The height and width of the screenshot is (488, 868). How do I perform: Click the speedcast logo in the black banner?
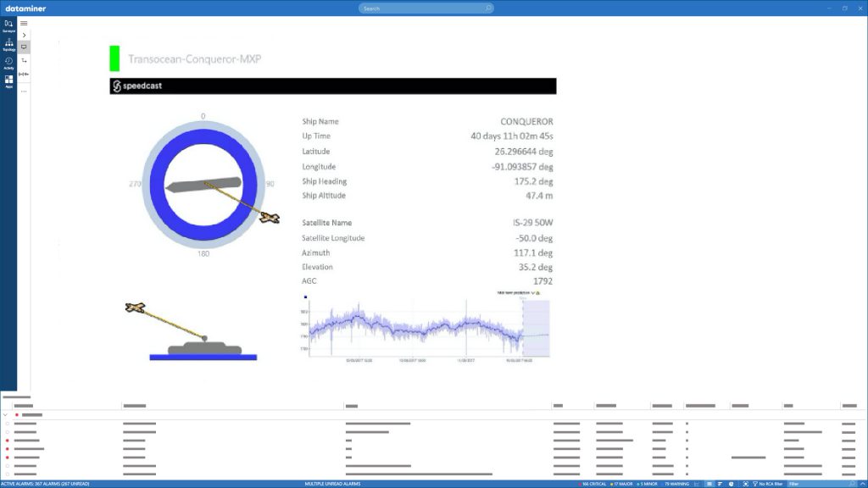pos(137,86)
